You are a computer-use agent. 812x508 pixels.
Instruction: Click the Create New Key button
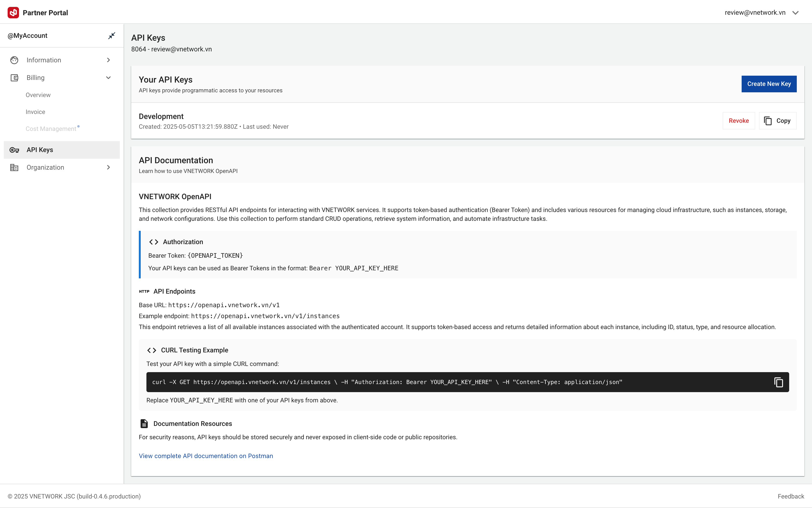[769, 84]
